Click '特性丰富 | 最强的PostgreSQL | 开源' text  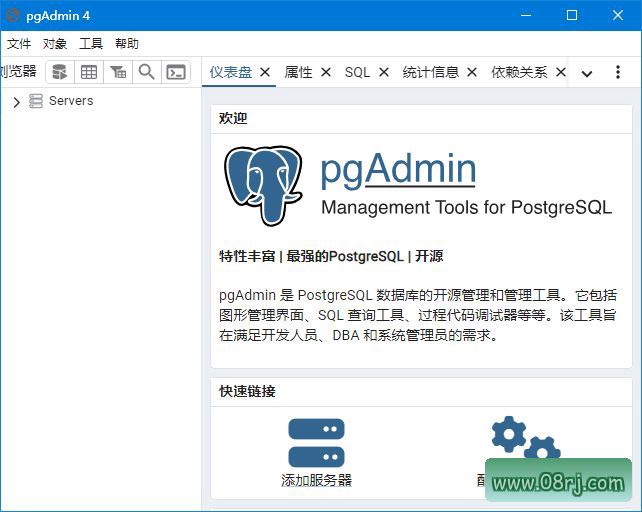pyautogui.click(x=331, y=256)
